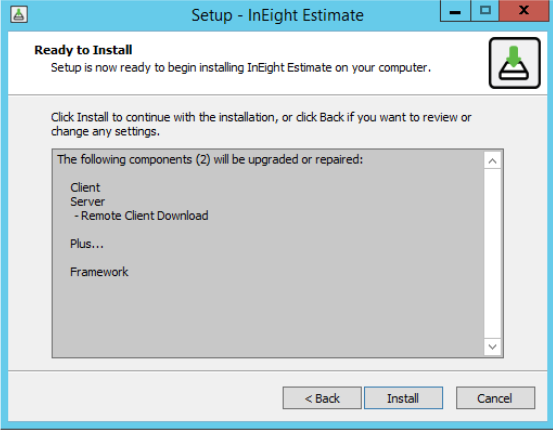Click the Plus... line in summary

click(87, 244)
